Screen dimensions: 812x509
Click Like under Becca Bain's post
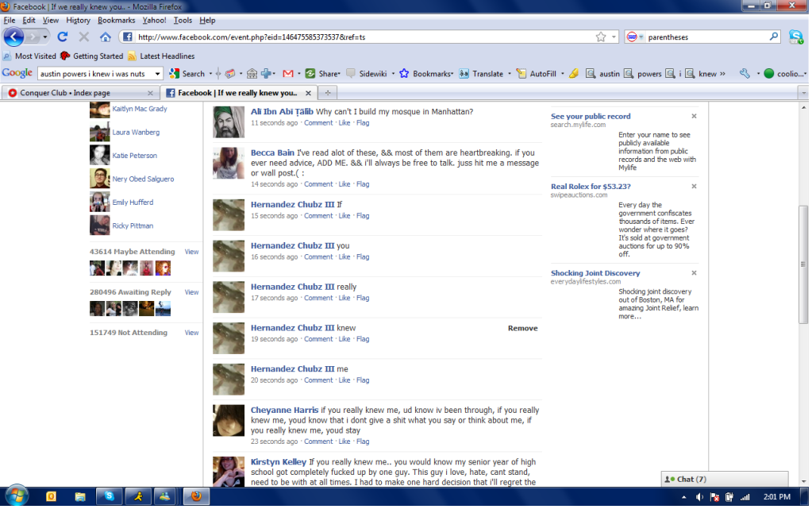pyautogui.click(x=344, y=184)
